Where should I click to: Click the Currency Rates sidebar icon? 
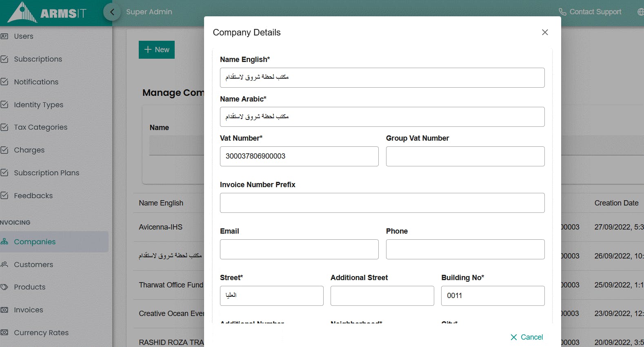(x=4, y=333)
